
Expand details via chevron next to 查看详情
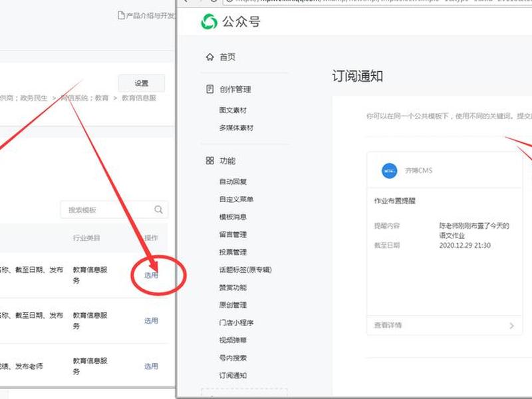pos(511,326)
